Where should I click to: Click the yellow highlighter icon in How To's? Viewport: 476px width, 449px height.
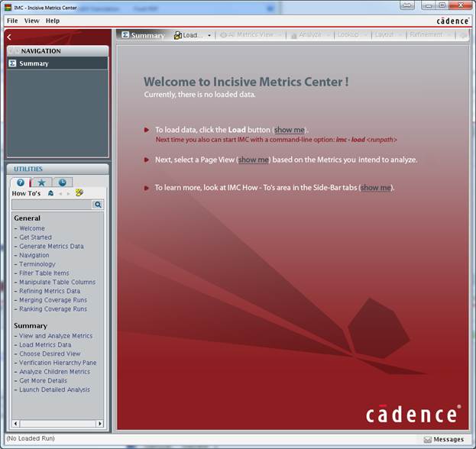point(79,192)
